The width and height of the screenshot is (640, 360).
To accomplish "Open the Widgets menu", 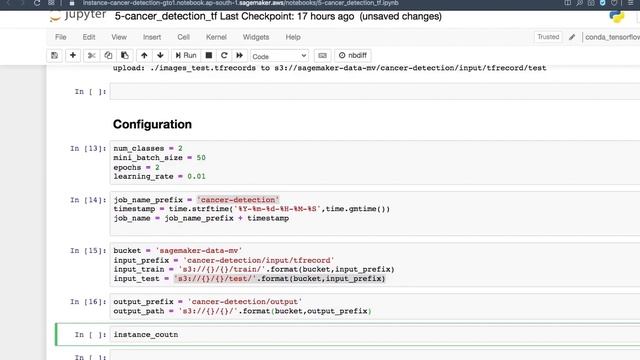I will point(256,37).
